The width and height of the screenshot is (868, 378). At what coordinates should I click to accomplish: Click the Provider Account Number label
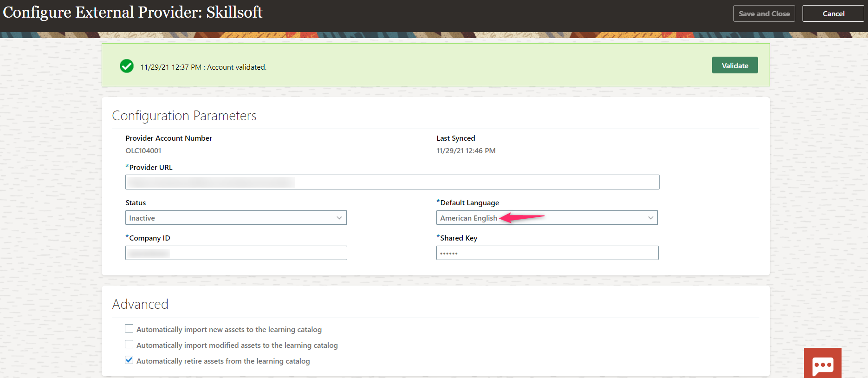(168, 138)
